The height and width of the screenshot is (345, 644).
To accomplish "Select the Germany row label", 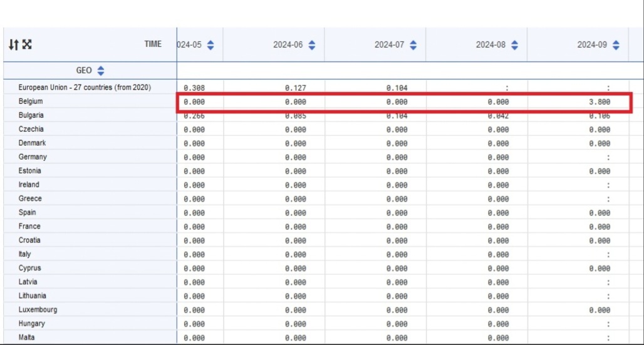I will coord(33,157).
